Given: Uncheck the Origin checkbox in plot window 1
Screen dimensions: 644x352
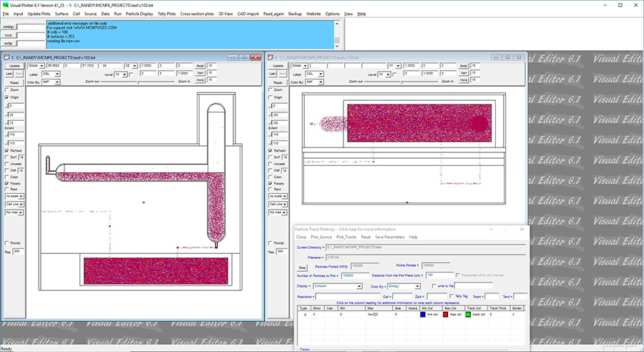Looking at the screenshot, I should click(6, 97).
